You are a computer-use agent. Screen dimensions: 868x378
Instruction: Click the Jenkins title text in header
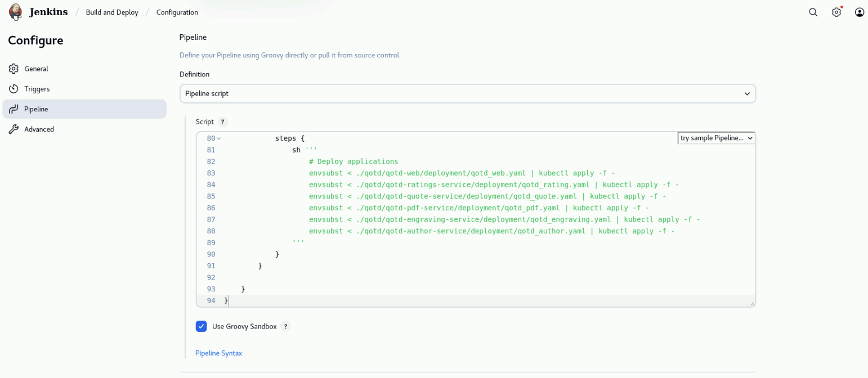click(x=48, y=12)
